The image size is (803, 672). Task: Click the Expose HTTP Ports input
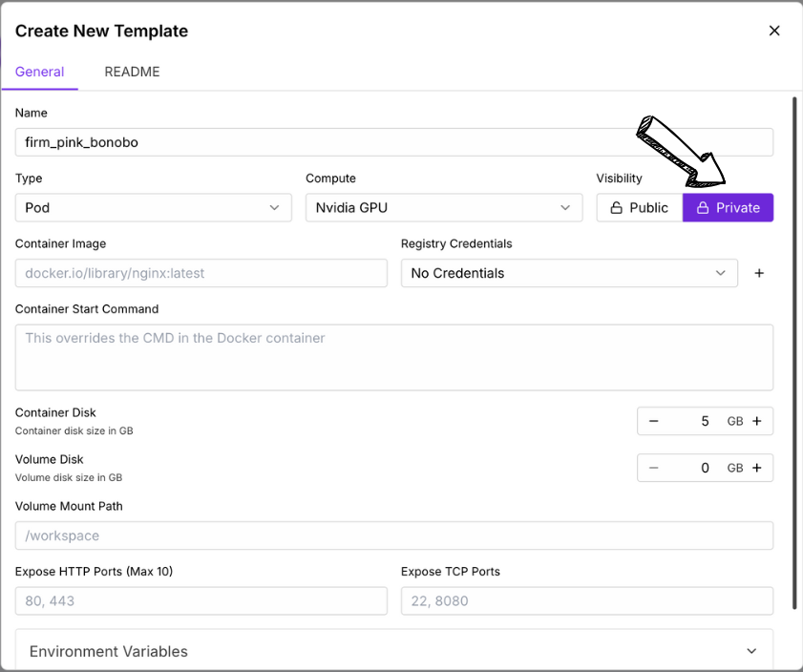pos(201,600)
